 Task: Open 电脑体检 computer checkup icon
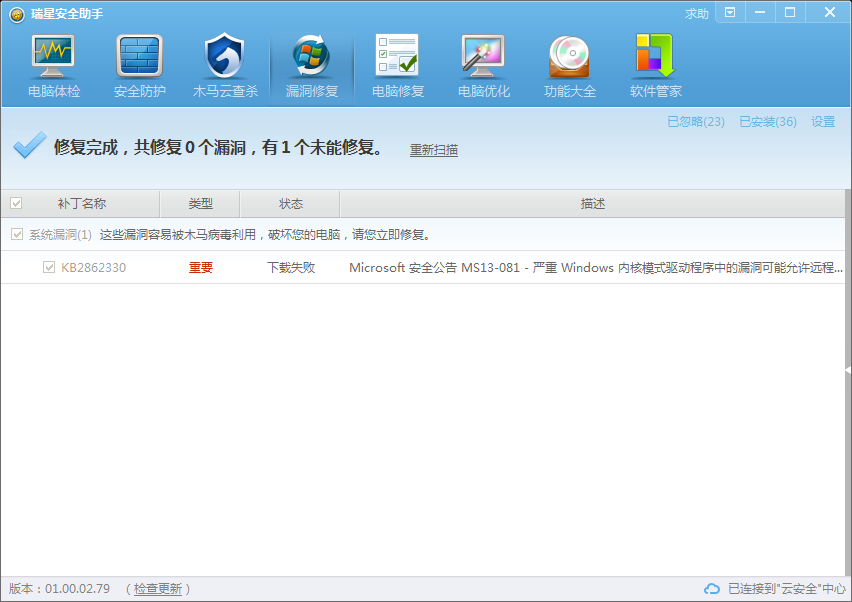pos(53,56)
